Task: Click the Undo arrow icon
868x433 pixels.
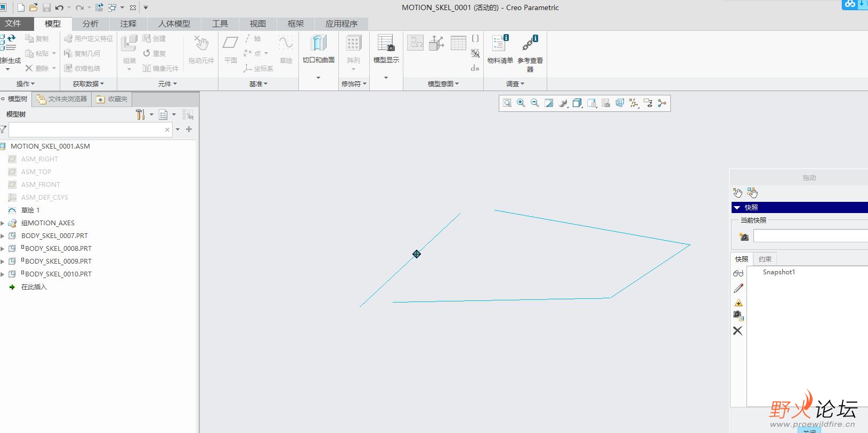Action: 59,7
